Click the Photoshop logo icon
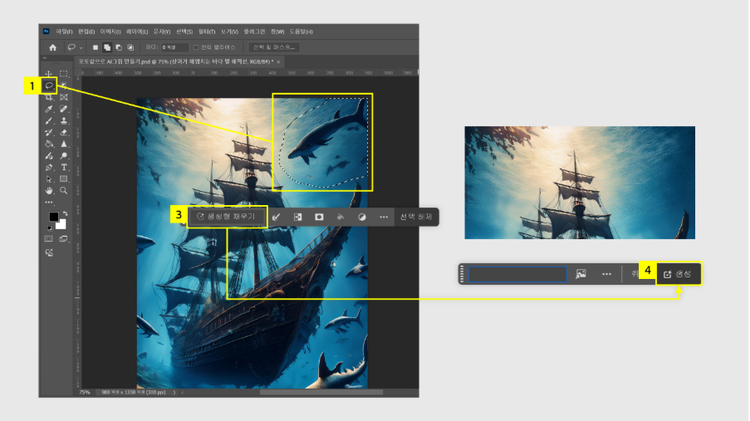750x421 pixels. [x=46, y=31]
